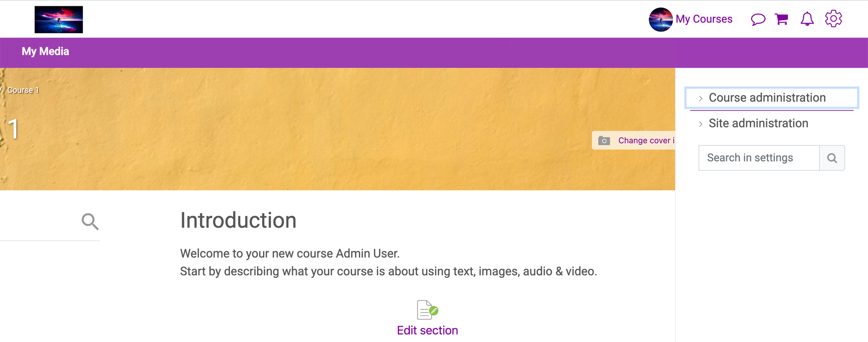The width and height of the screenshot is (868, 342).
Task: Click the Edit section link
Action: point(427,330)
